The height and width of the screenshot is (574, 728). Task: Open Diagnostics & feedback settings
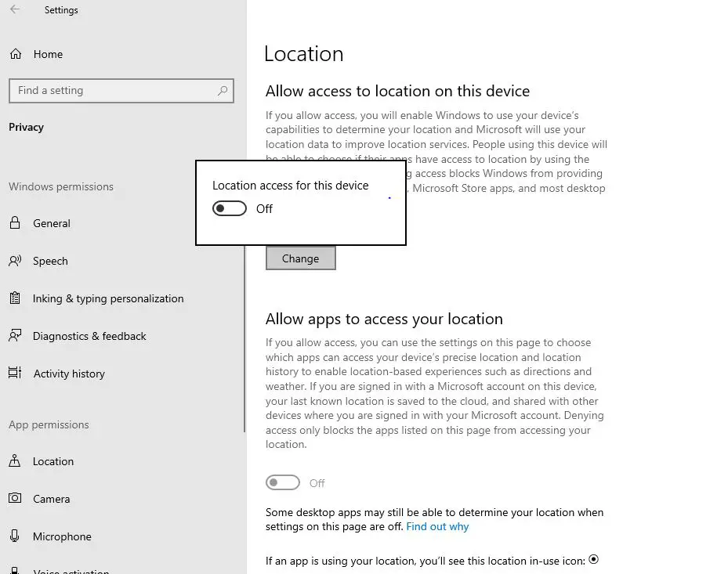[x=13, y=336]
